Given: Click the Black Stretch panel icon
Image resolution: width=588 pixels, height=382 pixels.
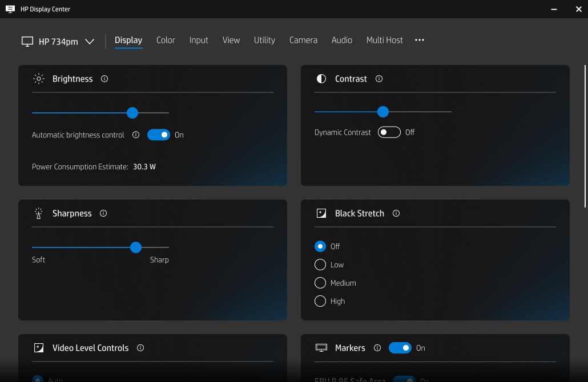Looking at the screenshot, I should pyautogui.click(x=320, y=213).
